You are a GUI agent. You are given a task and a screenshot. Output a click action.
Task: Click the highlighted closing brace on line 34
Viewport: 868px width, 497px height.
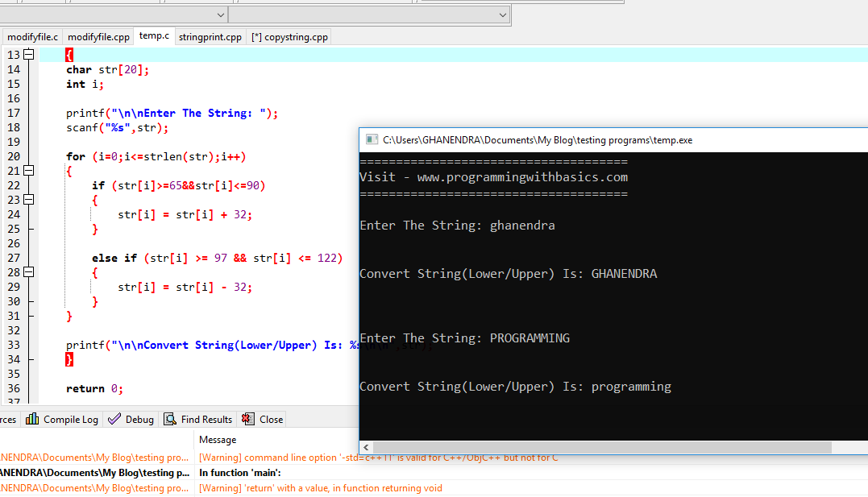[x=69, y=360]
